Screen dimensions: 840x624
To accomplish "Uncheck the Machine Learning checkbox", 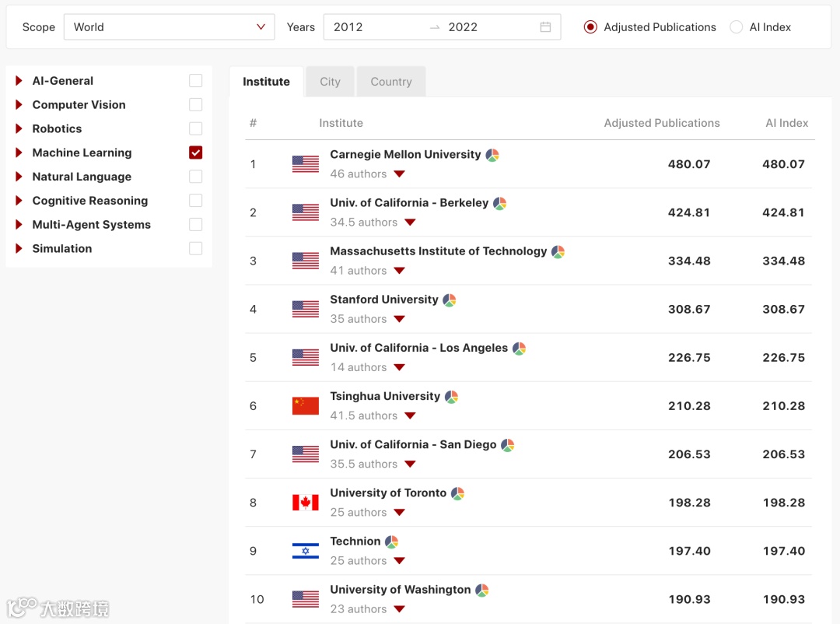I will pos(195,152).
